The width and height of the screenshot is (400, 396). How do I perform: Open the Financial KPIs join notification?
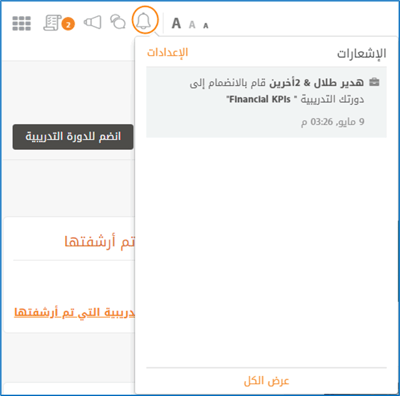266,102
